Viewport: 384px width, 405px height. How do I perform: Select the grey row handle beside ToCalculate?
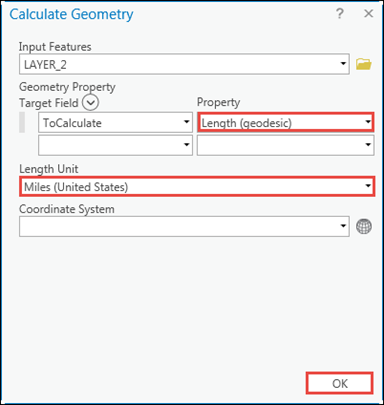(x=22, y=122)
